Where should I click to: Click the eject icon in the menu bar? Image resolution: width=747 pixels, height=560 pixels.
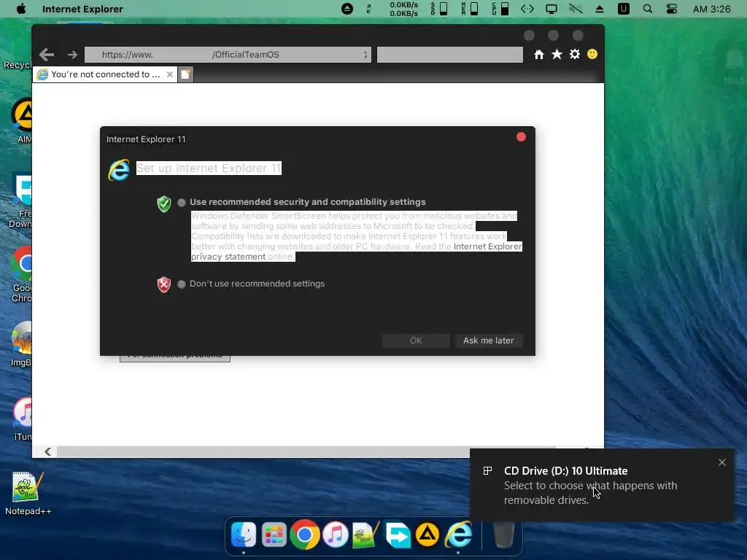(600, 9)
